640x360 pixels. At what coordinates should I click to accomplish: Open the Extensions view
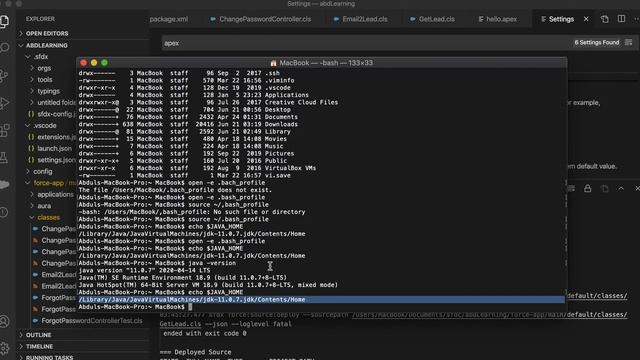coord(4,131)
